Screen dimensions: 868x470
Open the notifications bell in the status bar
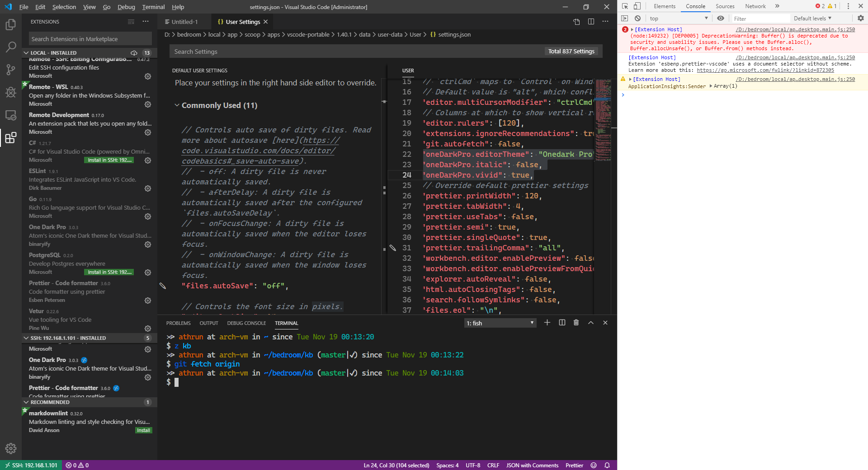click(607, 465)
